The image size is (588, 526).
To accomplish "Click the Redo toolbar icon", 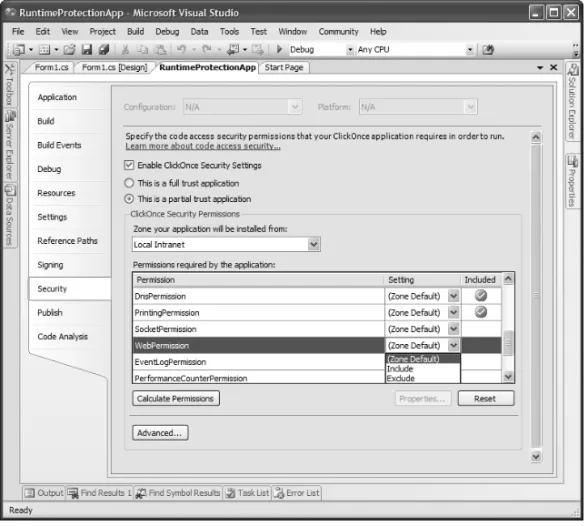I will tap(207, 49).
